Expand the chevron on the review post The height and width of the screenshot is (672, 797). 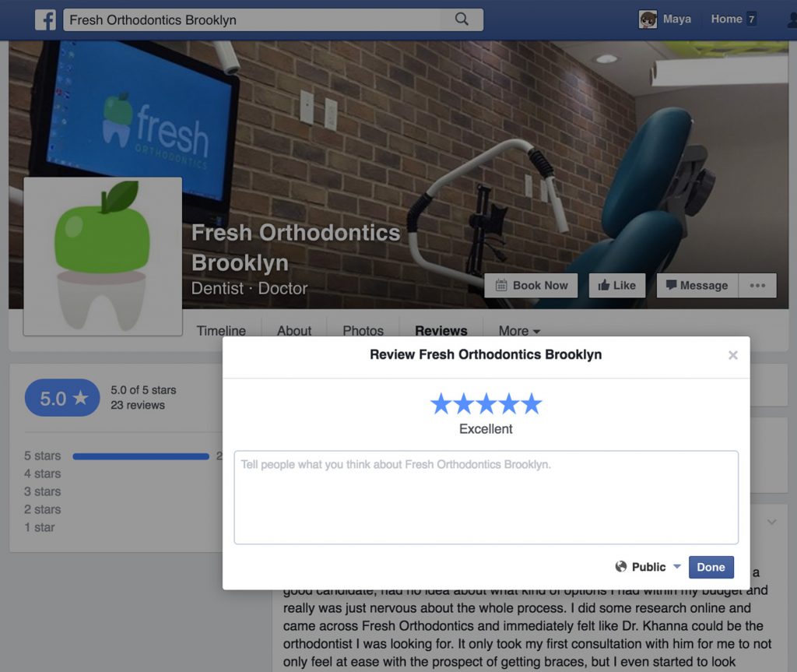(771, 522)
